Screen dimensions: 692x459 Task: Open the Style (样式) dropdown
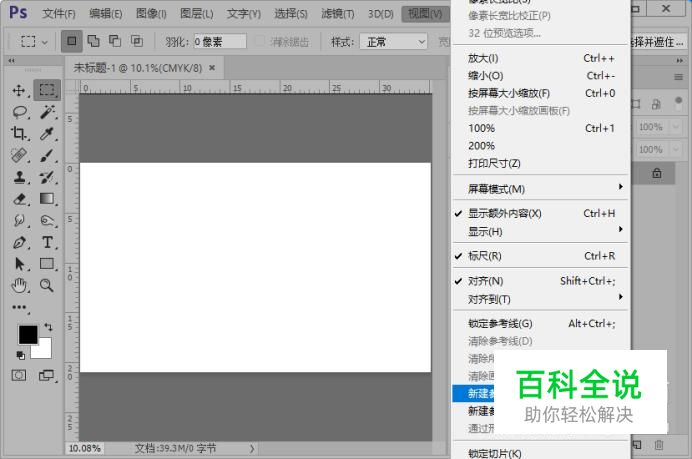pyautogui.click(x=394, y=42)
